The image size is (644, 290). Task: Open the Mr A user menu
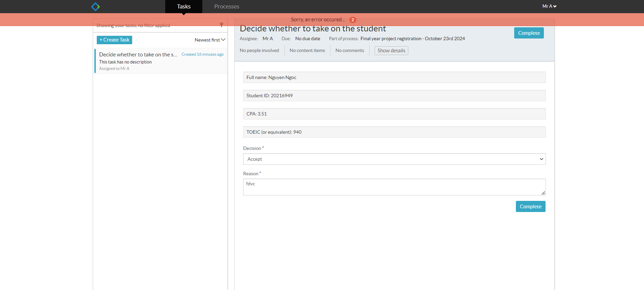click(549, 6)
